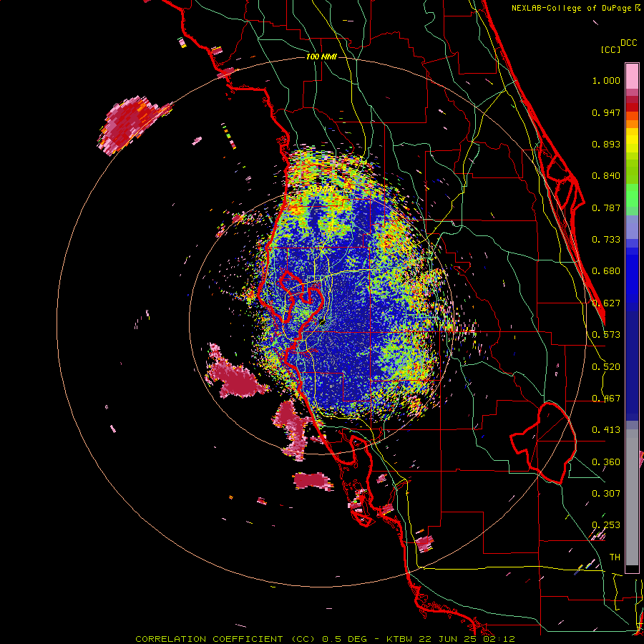
Task: Select the 0.680 scale value
Action: [x=606, y=271]
